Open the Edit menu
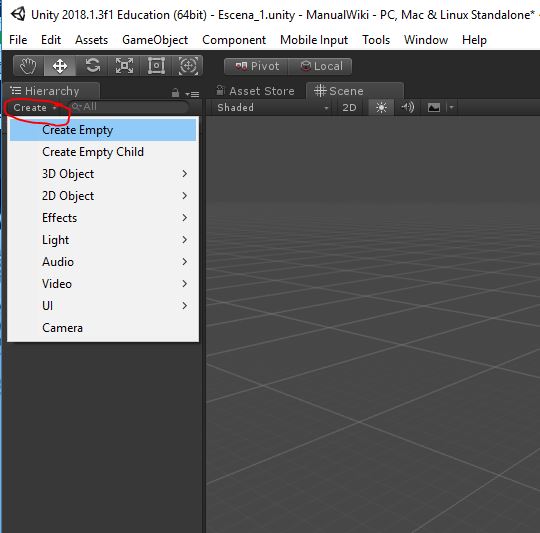 pyautogui.click(x=51, y=40)
